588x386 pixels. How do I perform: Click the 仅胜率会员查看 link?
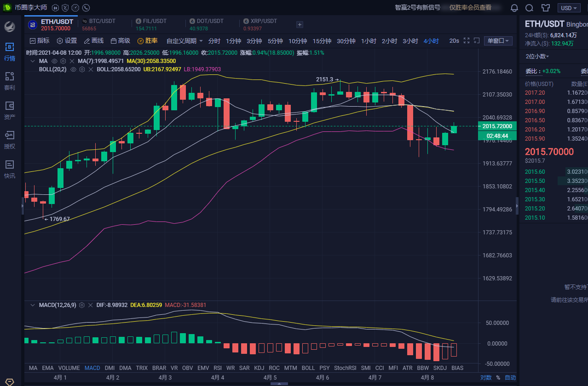[x=470, y=8]
